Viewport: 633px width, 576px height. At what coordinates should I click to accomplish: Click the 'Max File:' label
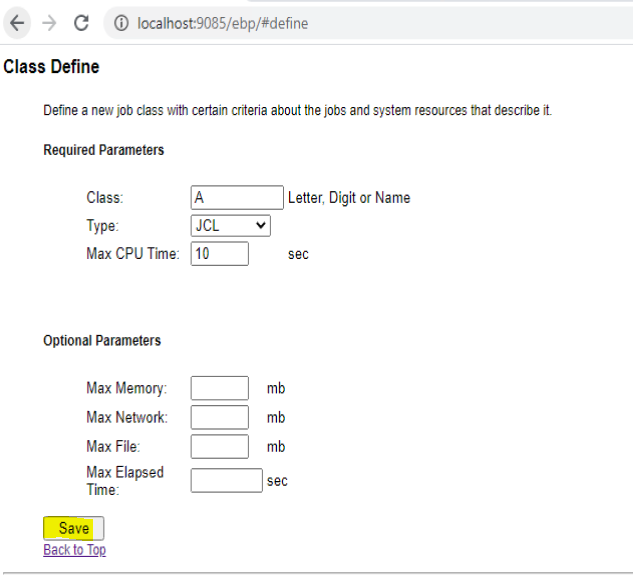pos(113,446)
